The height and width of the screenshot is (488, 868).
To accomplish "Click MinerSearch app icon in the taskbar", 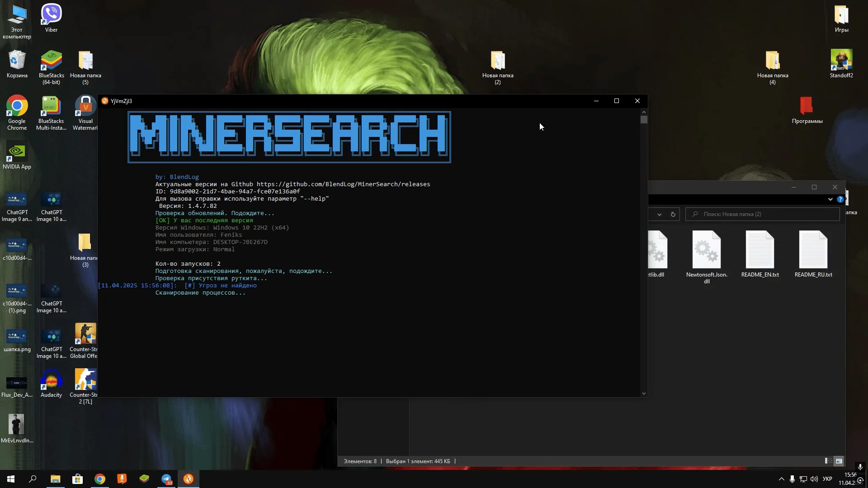I will [x=189, y=479].
